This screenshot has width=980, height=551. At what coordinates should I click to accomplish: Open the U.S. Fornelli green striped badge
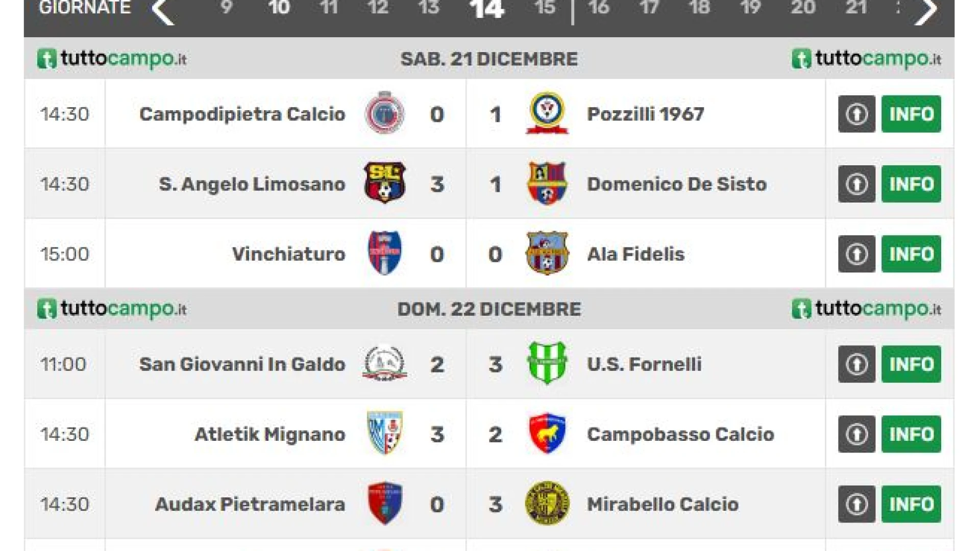(x=547, y=363)
